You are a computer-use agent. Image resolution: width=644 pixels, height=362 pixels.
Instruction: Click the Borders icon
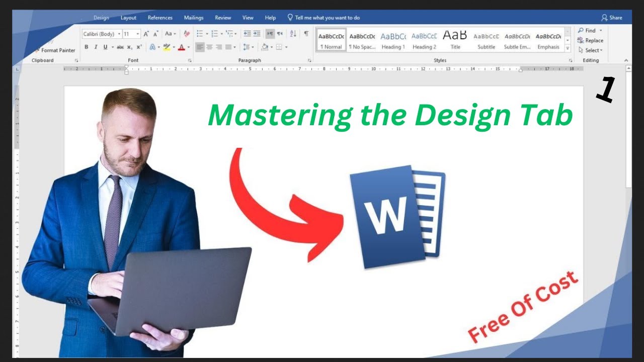coord(279,47)
